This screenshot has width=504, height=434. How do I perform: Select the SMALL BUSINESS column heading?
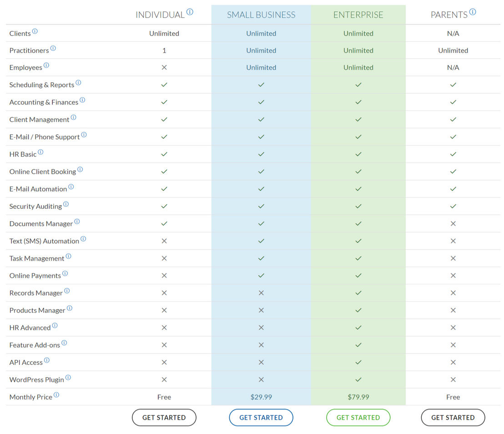click(x=261, y=15)
